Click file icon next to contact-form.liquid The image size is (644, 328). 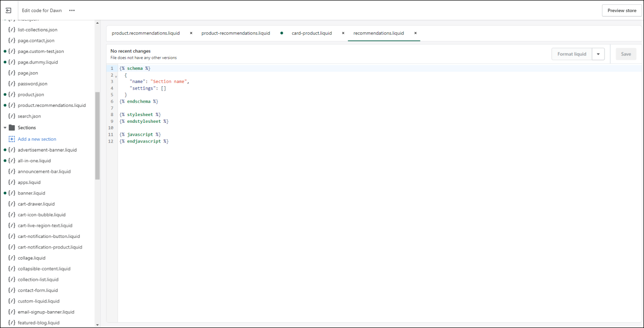pos(12,290)
